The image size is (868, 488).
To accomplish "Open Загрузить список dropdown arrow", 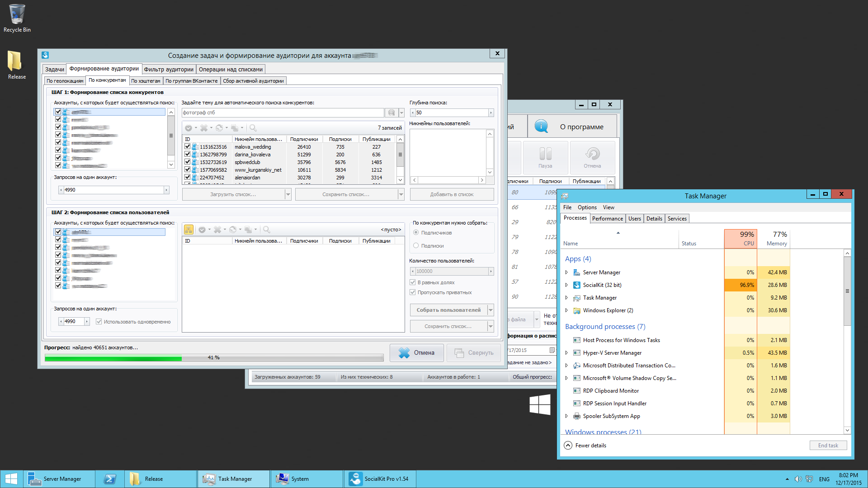I will click(288, 194).
